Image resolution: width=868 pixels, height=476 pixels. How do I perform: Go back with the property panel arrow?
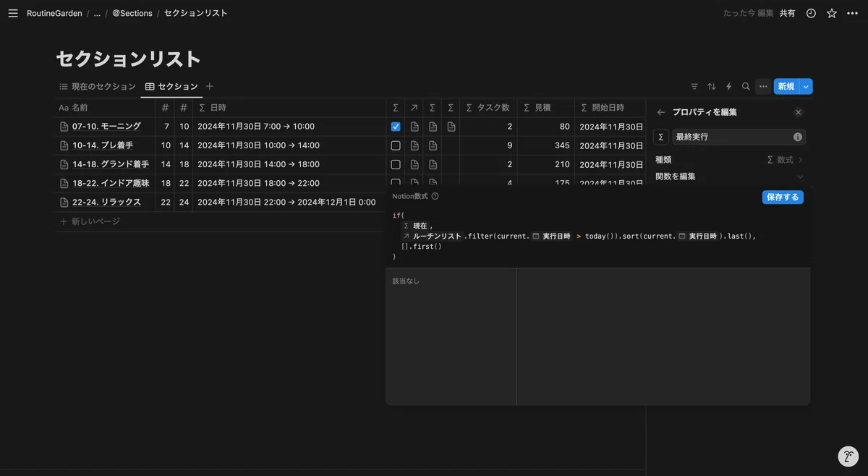(660, 112)
